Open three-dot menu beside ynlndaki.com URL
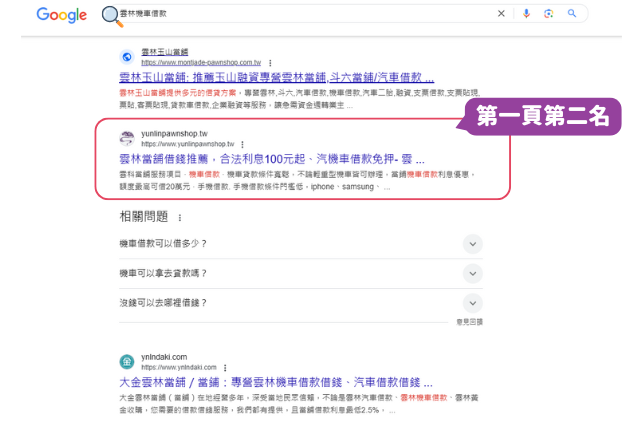 [x=225, y=368]
